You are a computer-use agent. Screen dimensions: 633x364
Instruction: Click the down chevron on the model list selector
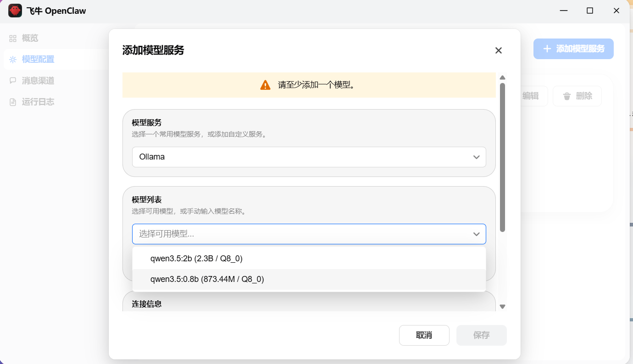point(476,234)
